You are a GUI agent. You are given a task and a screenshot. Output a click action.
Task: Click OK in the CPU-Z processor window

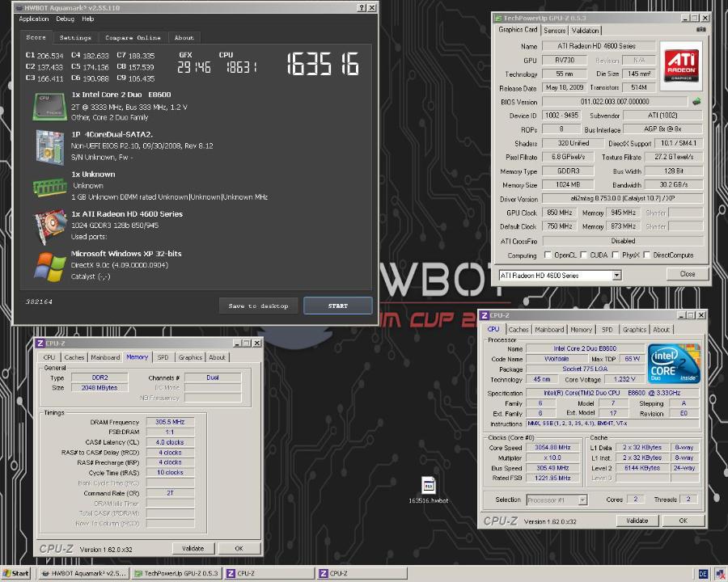683,521
